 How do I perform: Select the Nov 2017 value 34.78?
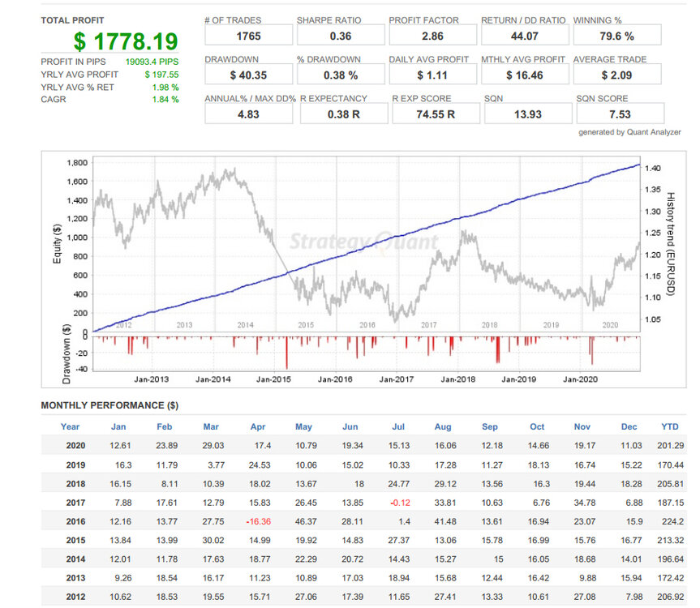tap(585, 503)
